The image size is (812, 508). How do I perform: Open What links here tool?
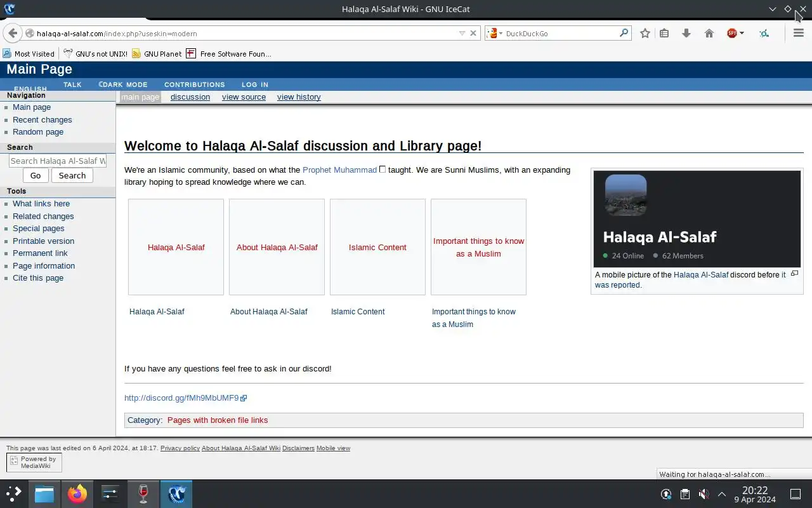coord(41,204)
